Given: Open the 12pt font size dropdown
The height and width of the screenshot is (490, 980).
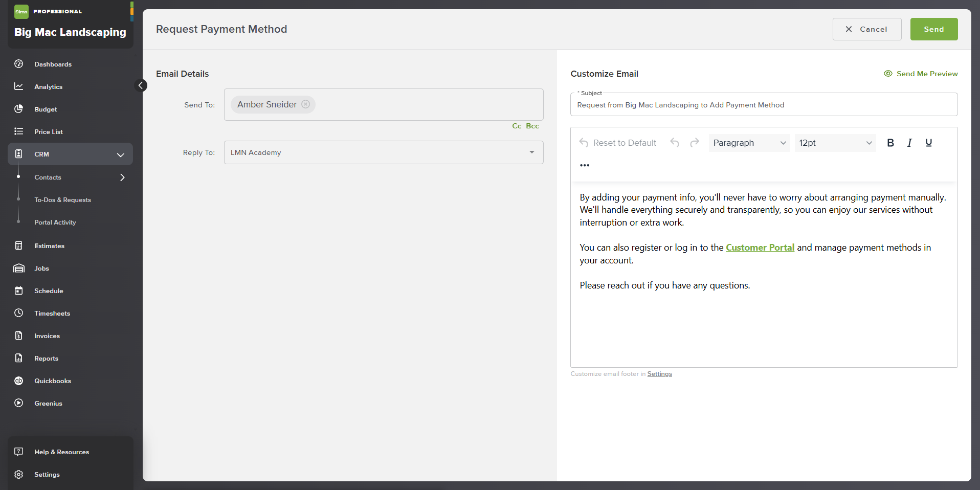Looking at the screenshot, I should click(x=835, y=143).
